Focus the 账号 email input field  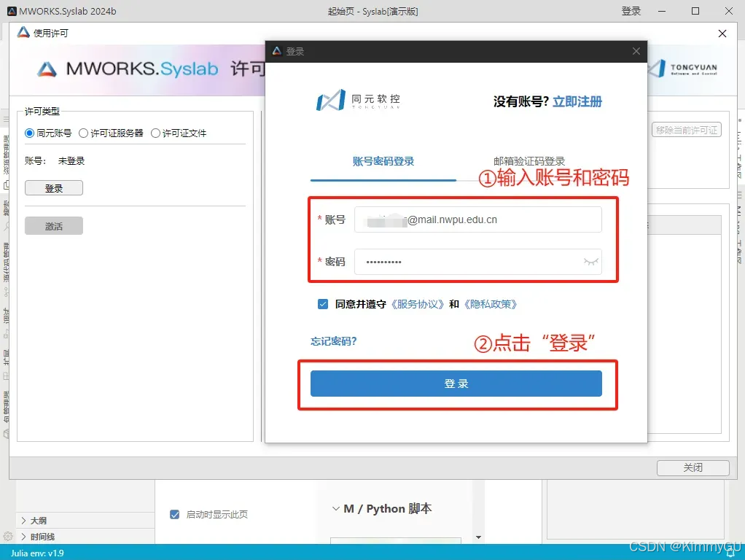[x=478, y=219]
